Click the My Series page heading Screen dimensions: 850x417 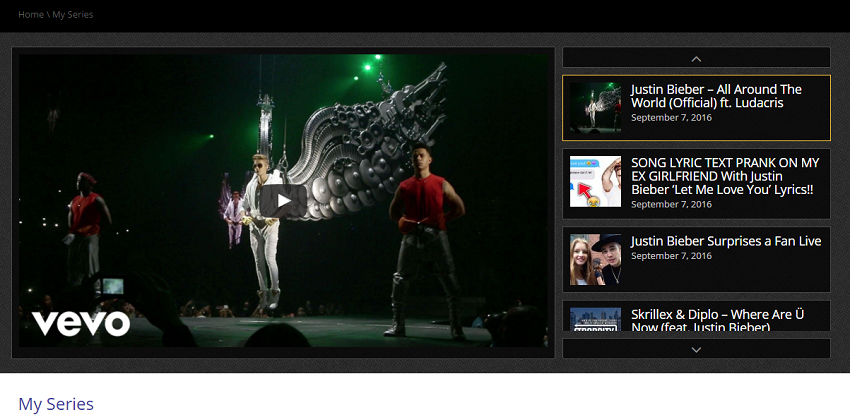point(56,404)
